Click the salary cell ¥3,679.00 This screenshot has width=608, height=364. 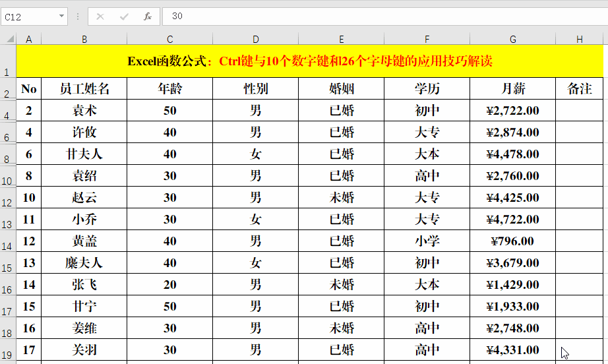tap(512, 263)
